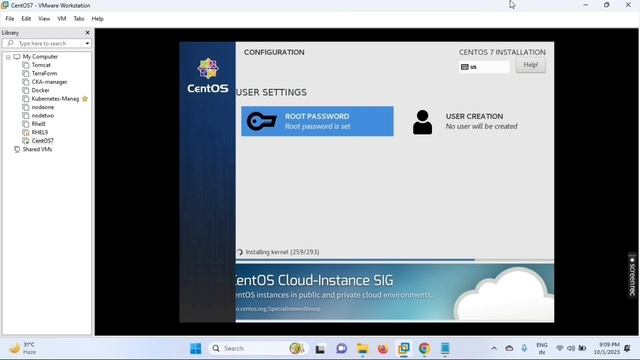Collapse the My Computer tree node
The height and width of the screenshot is (360, 640).
pyautogui.click(x=8, y=57)
